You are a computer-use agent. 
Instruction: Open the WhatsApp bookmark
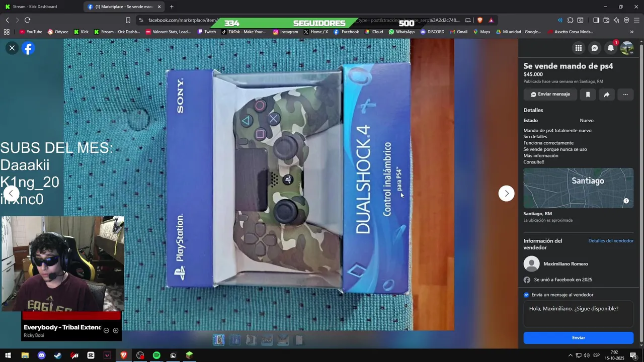(x=401, y=32)
